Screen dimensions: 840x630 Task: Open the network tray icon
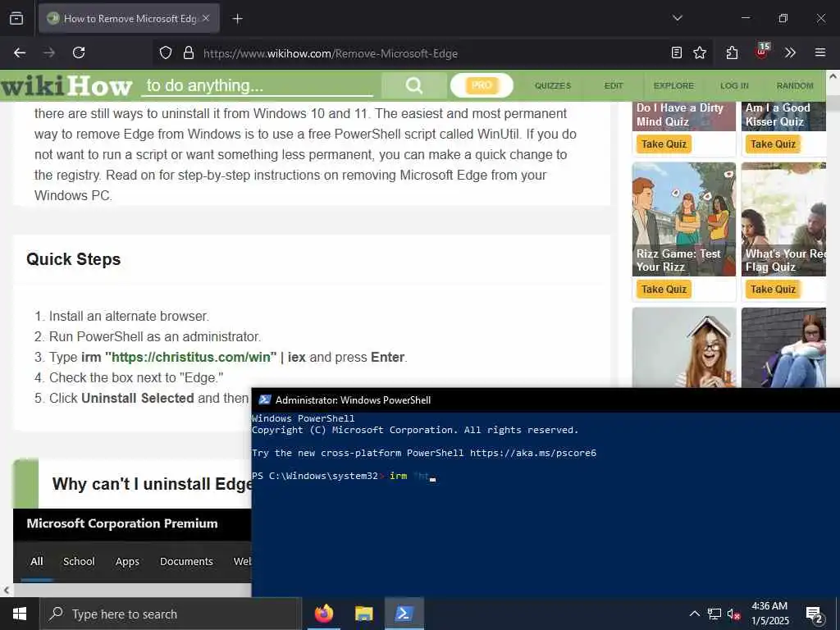714,614
